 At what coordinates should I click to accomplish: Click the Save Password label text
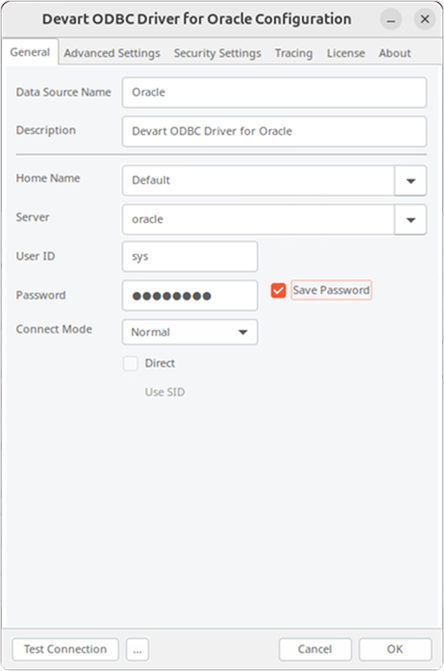click(331, 290)
